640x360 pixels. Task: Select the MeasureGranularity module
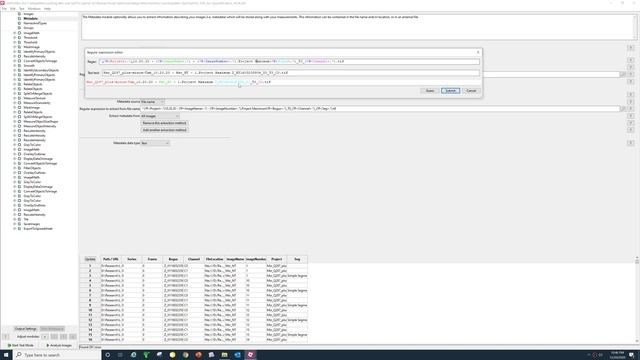tap(37, 103)
